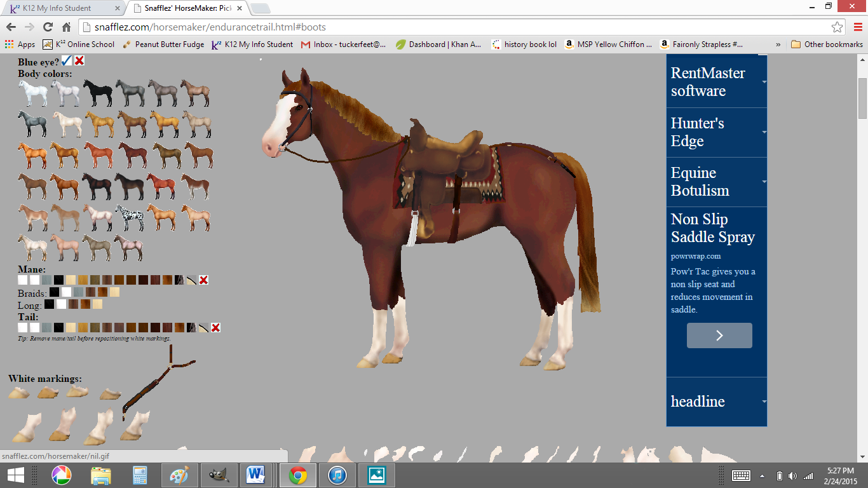
Task: Open GIMP from the taskbar
Action: (x=219, y=475)
